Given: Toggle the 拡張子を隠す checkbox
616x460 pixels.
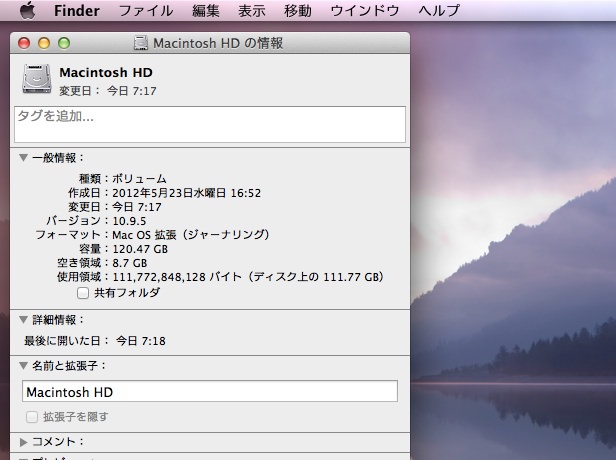Looking at the screenshot, I should point(32,417).
